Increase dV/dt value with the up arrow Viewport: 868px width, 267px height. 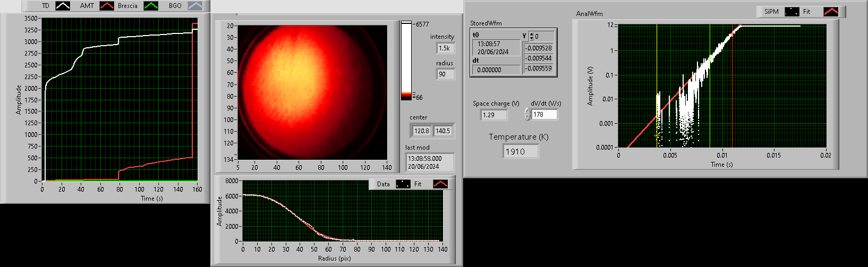coord(527,111)
